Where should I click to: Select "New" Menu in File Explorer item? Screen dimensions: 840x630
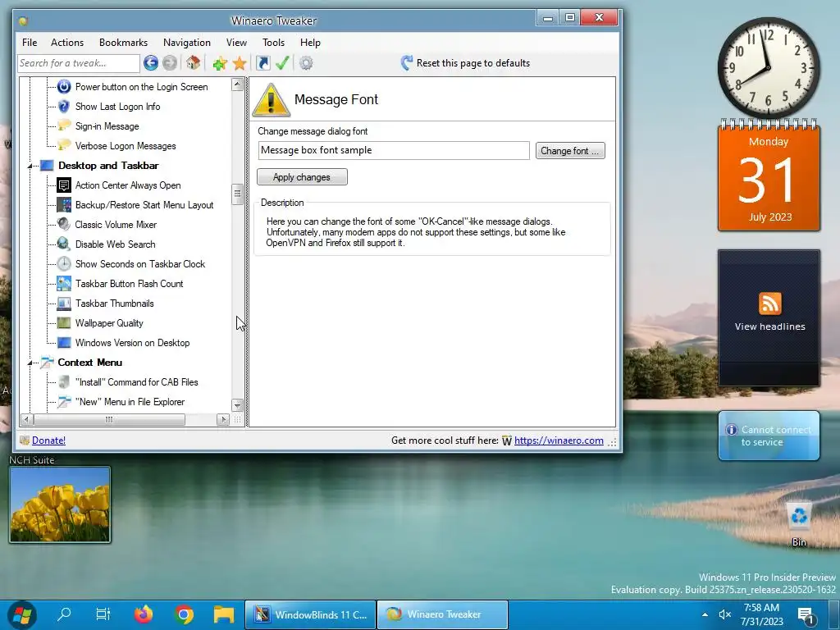click(130, 402)
